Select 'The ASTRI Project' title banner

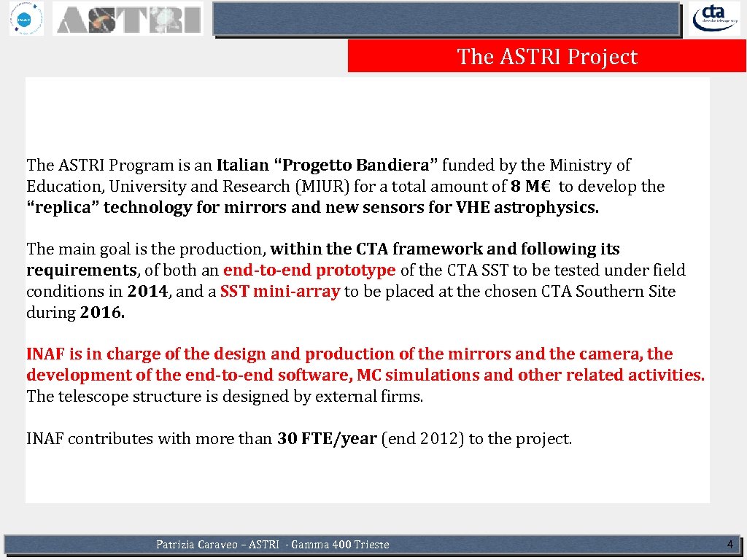(547, 56)
